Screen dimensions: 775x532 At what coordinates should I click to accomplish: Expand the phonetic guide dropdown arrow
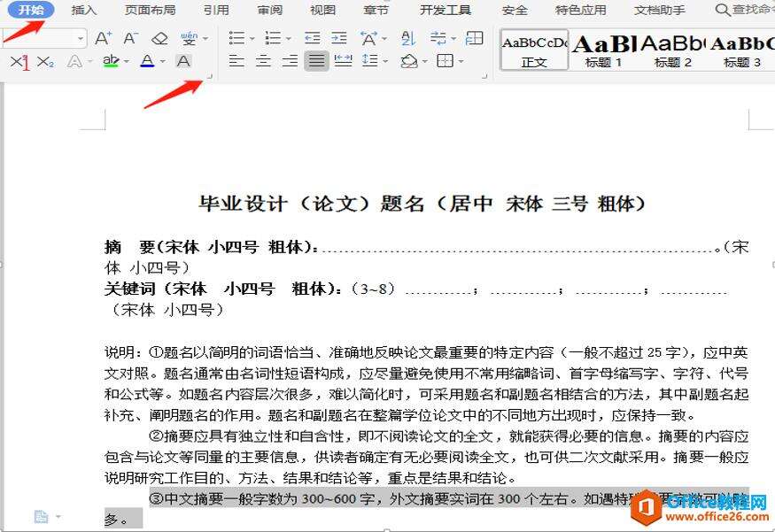[x=205, y=39]
